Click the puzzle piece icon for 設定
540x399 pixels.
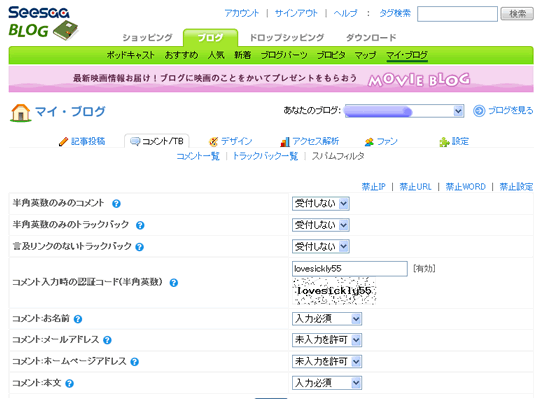click(x=444, y=141)
